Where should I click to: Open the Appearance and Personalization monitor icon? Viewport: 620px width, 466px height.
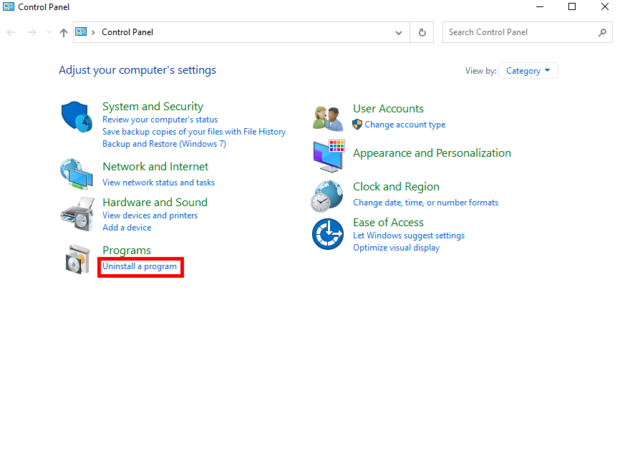tap(329, 156)
